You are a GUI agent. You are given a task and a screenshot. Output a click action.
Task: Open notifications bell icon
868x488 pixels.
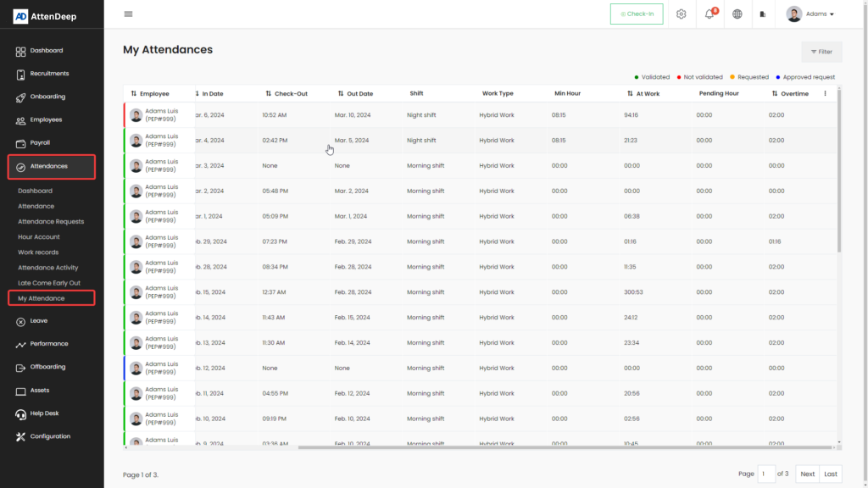point(709,14)
